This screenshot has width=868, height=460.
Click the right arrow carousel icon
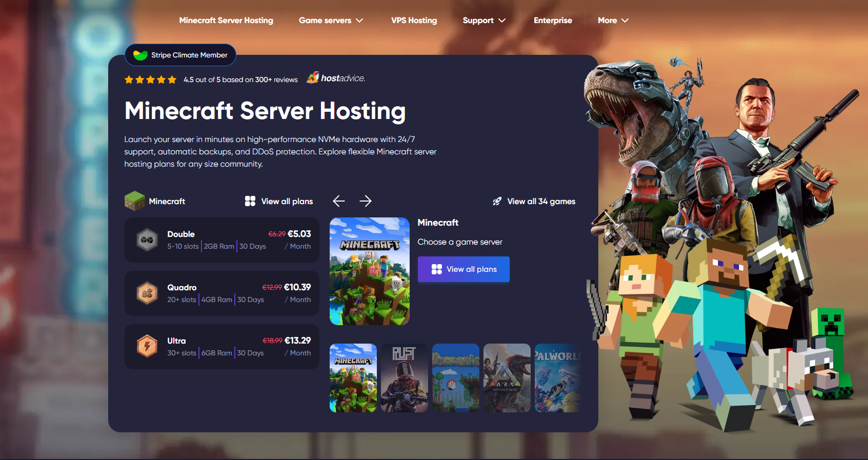click(x=366, y=201)
